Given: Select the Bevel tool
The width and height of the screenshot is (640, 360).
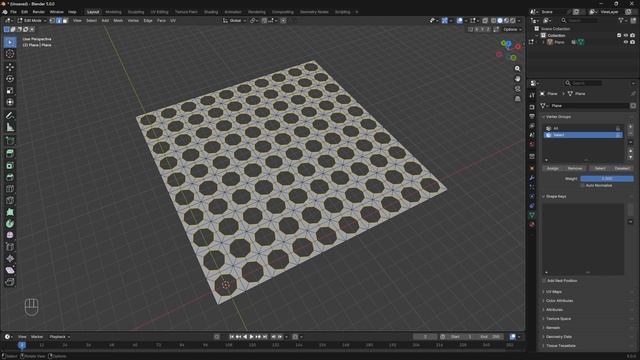Looking at the screenshot, I should click(x=10, y=177).
